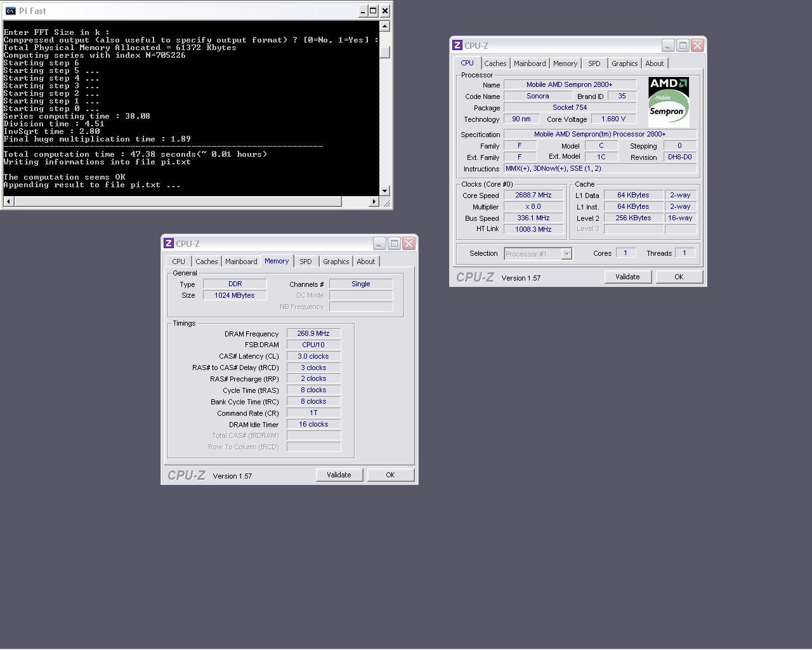Close the CPU-Z CPU window
This screenshot has width=812, height=650.
tap(697, 45)
